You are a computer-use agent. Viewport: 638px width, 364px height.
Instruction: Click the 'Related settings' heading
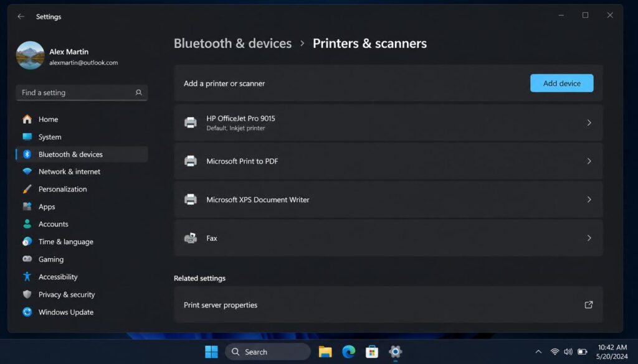[x=199, y=278]
